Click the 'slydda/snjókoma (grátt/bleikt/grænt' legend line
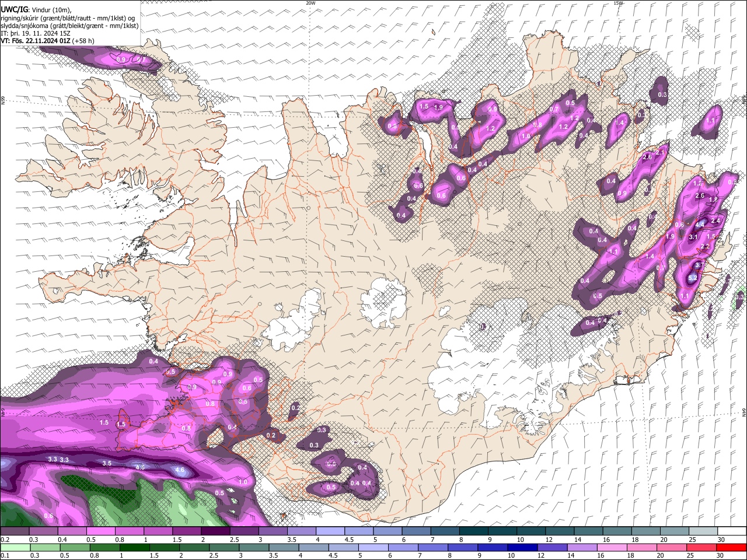 69,26
